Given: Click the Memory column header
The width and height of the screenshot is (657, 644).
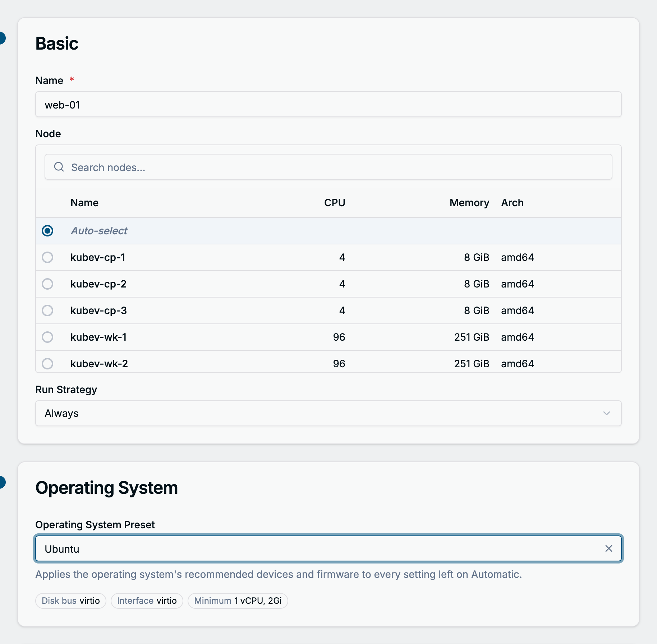Looking at the screenshot, I should pyautogui.click(x=469, y=203).
